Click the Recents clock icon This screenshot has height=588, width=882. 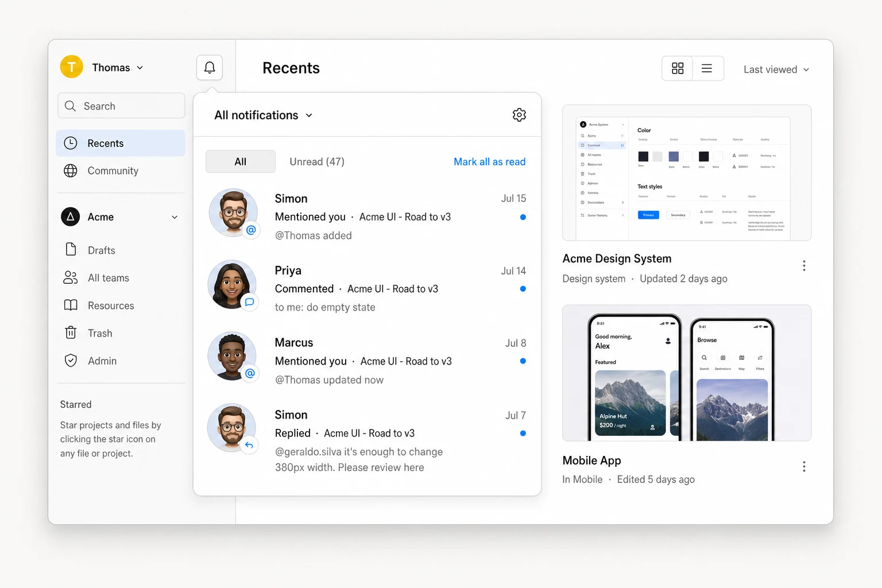click(71, 143)
